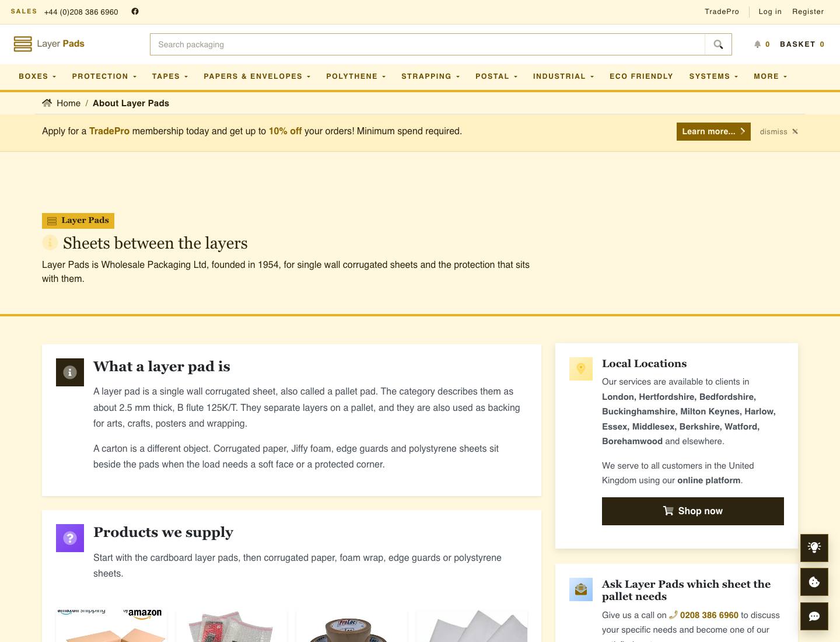This screenshot has height=642, width=840.
Task: Open the TradePro link in top bar
Action: click(722, 12)
